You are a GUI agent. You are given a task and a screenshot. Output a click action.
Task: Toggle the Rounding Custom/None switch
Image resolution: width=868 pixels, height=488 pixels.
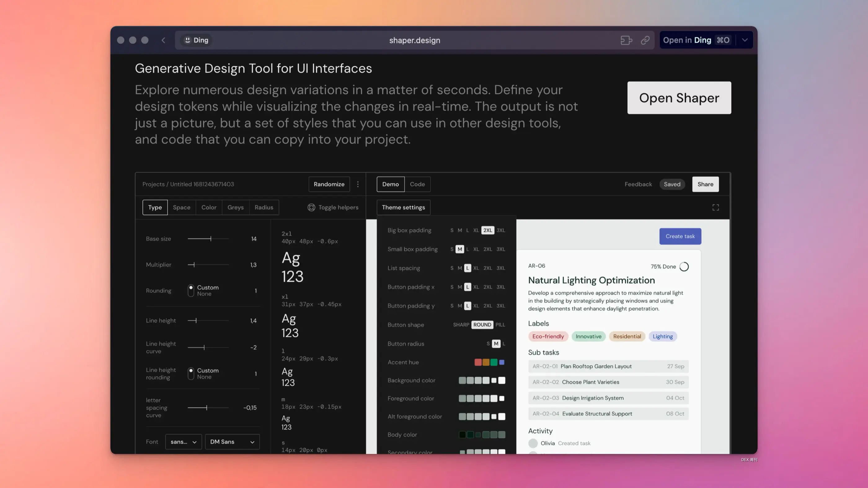click(x=191, y=290)
